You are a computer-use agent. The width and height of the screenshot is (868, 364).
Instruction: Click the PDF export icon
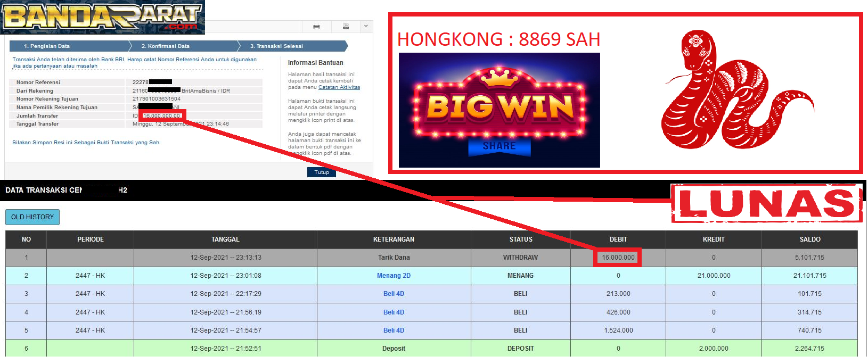346,27
